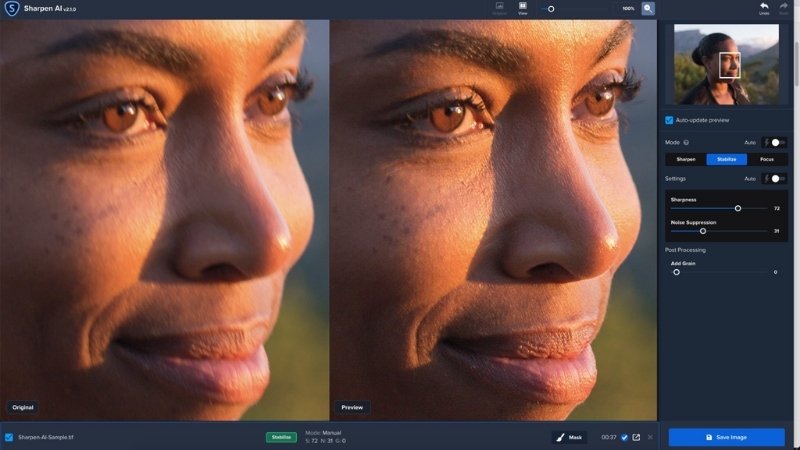Click the Sharpen AI shield logo icon
The width and height of the screenshot is (800, 450).
[12, 9]
